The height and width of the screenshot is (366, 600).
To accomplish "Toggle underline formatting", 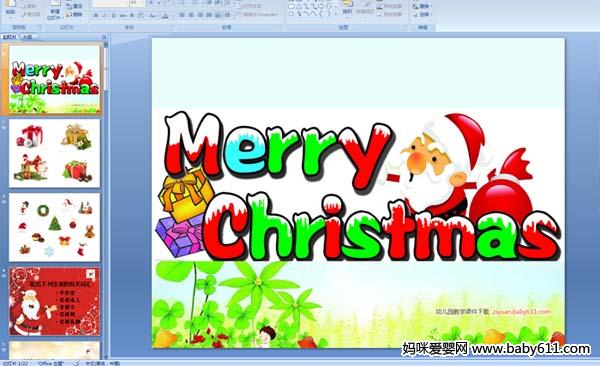I will (113, 15).
